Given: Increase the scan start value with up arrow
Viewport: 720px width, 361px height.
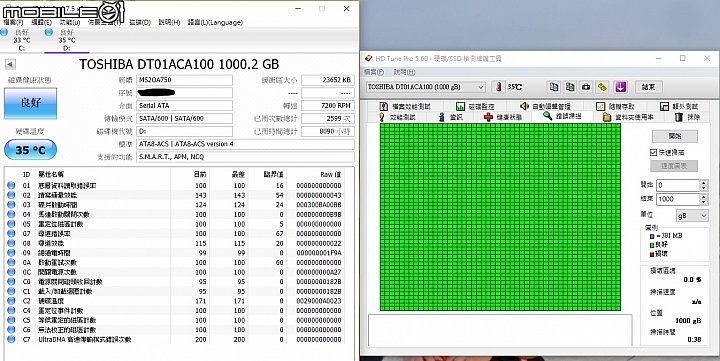Looking at the screenshot, I should [704, 182].
